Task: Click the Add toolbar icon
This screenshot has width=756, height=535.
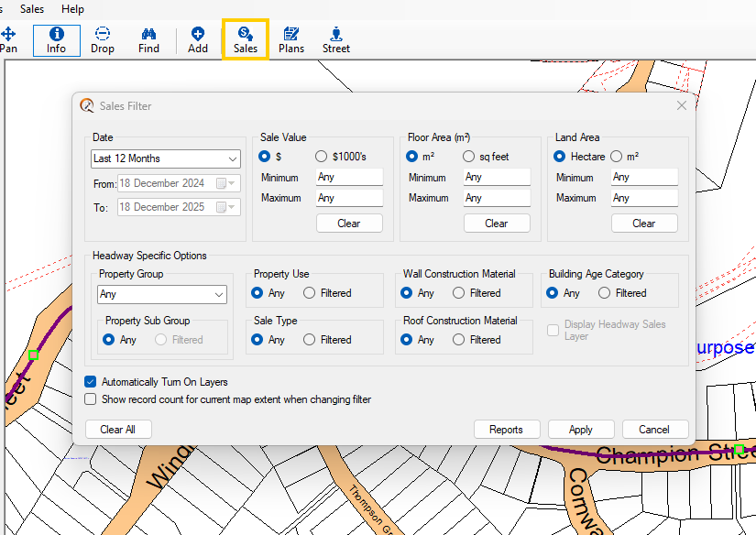Action: point(198,40)
